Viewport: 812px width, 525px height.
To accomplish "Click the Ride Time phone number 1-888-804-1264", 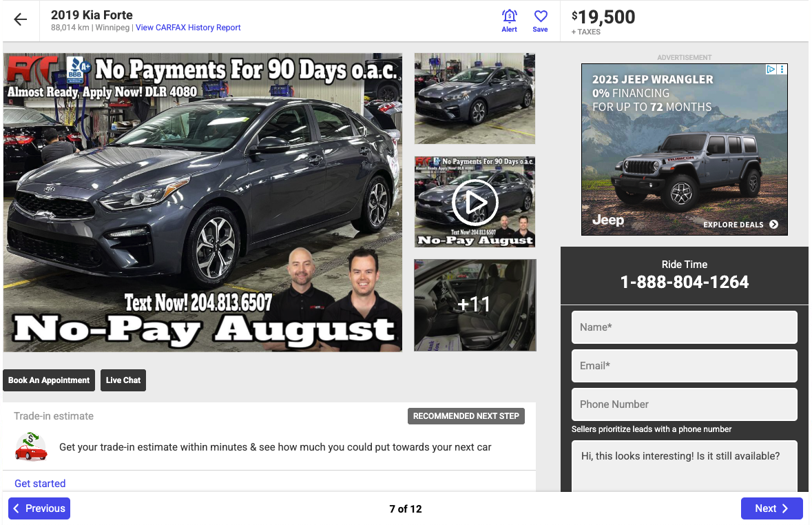I will coord(684,282).
